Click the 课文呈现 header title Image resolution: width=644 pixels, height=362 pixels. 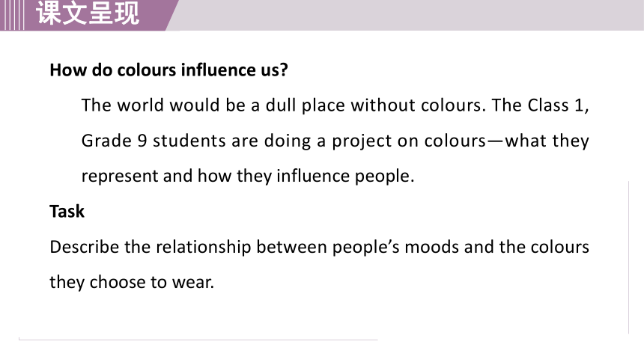(88, 13)
